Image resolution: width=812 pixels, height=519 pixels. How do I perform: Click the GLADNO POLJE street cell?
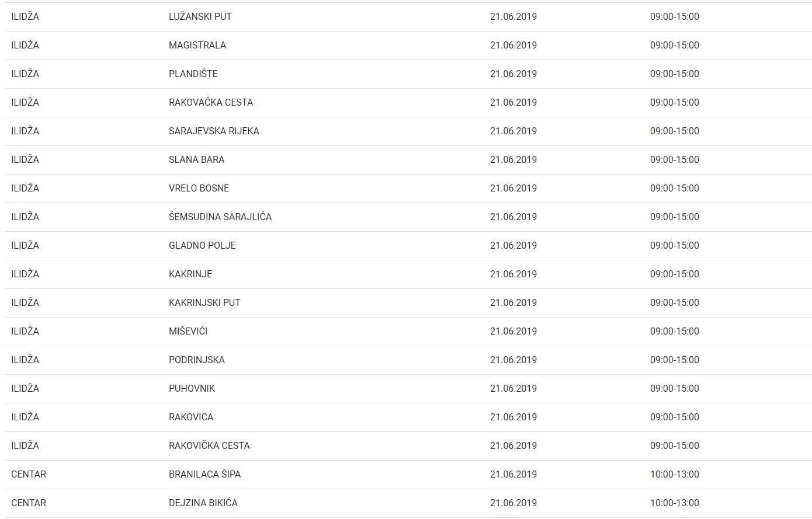point(202,245)
